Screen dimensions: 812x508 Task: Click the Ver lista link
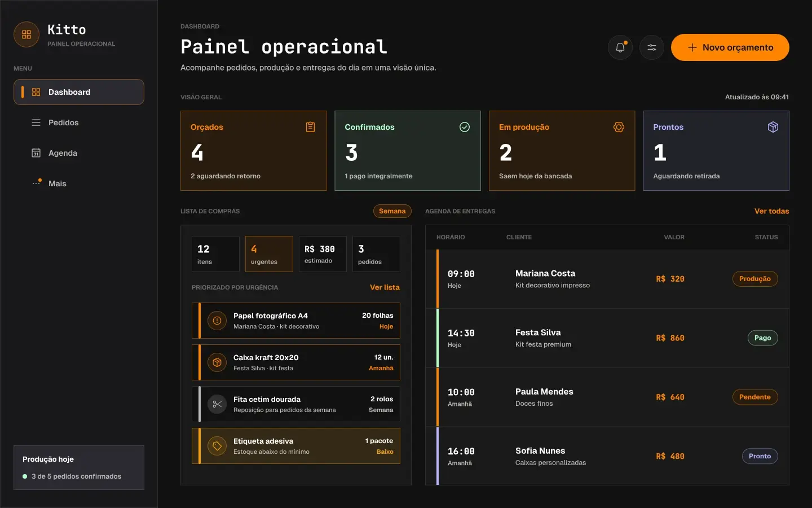[385, 287]
